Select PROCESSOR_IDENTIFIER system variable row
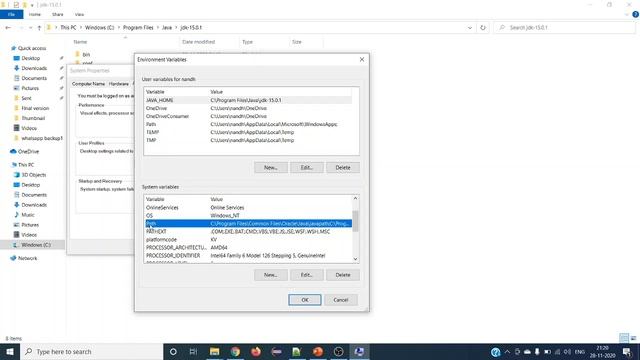The image size is (640, 360). tap(248, 256)
